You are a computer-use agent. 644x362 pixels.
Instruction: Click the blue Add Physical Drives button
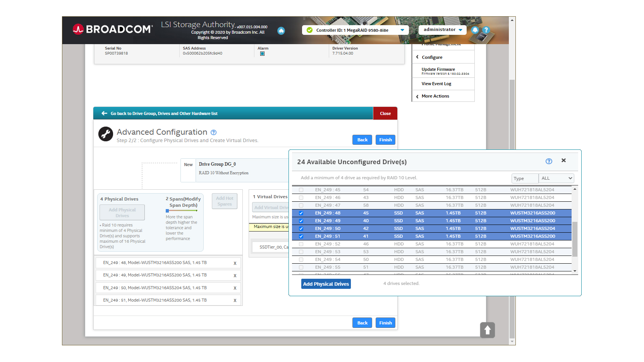[x=326, y=284]
